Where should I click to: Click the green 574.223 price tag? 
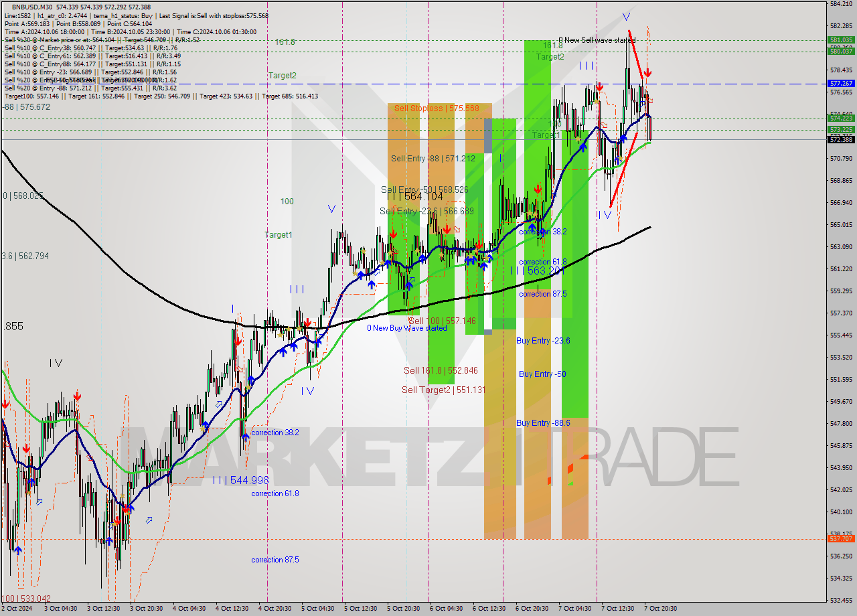(x=842, y=118)
